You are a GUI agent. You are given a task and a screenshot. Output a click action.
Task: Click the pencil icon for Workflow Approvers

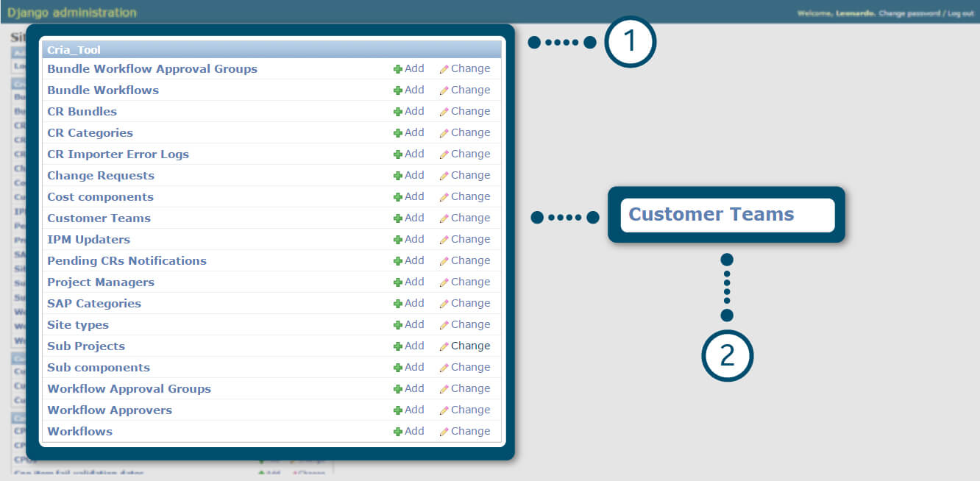click(x=444, y=410)
